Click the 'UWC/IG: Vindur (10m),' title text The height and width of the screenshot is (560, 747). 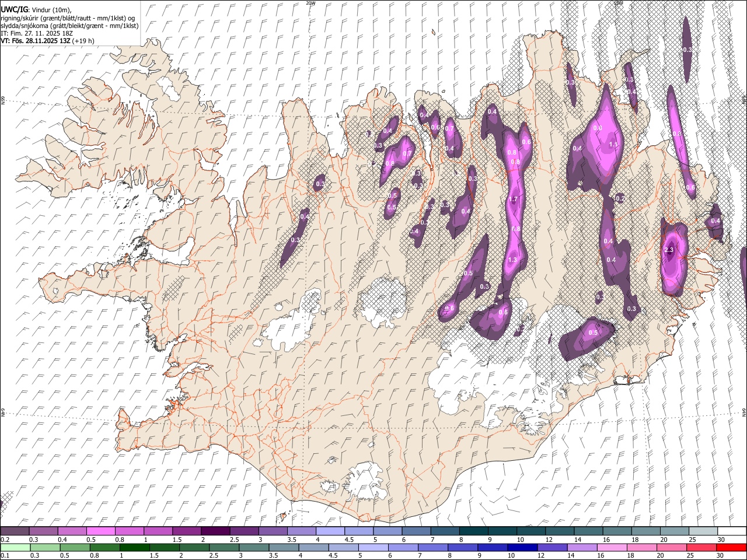36,9
